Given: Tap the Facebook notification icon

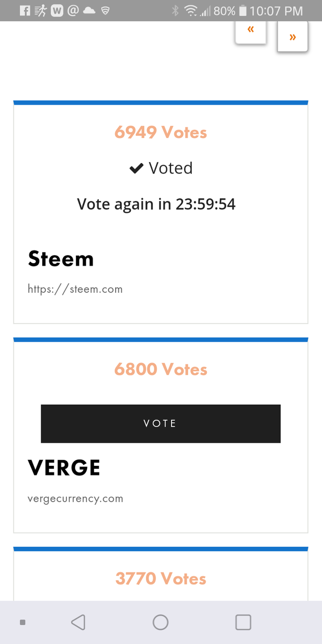Looking at the screenshot, I should (x=25, y=11).
